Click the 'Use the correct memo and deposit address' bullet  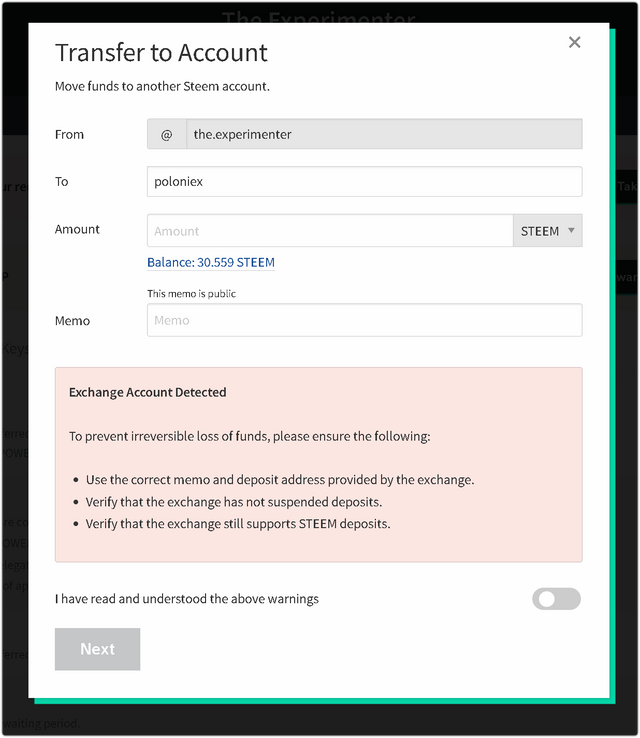coord(280,480)
